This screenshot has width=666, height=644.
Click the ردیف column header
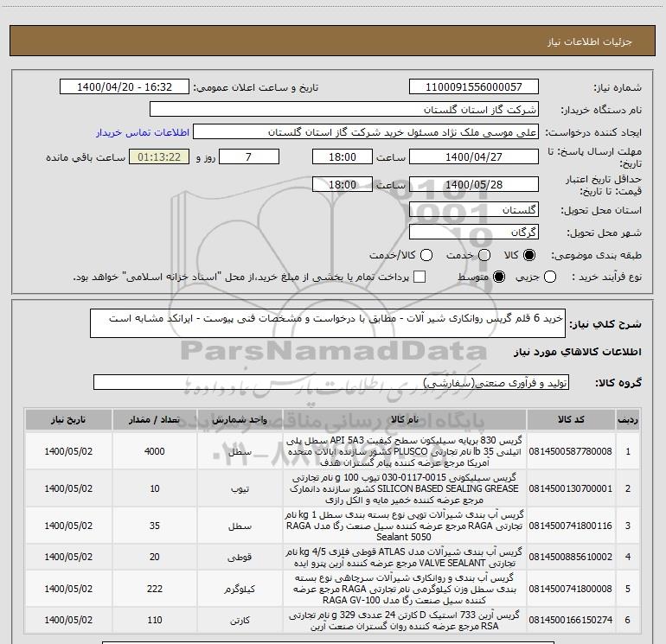628,419
